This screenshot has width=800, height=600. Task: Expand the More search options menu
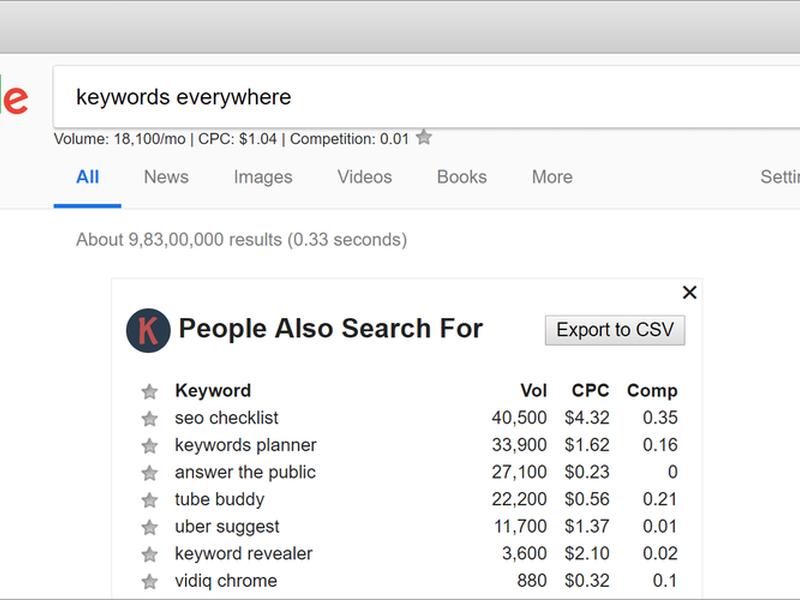point(552,177)
